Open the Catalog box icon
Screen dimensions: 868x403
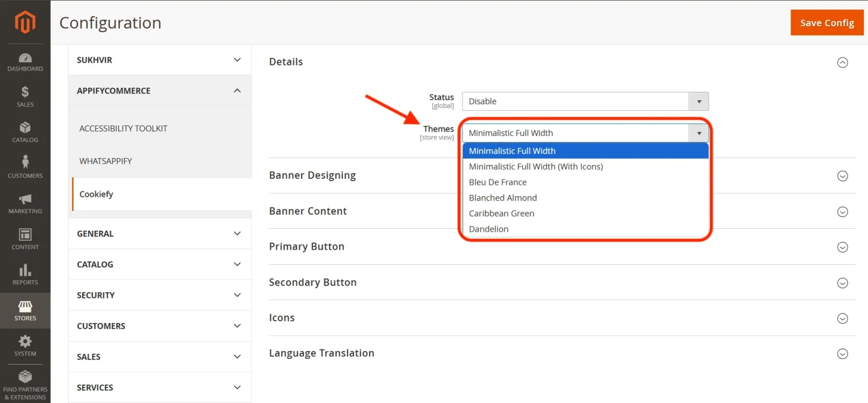coord(25,128)
